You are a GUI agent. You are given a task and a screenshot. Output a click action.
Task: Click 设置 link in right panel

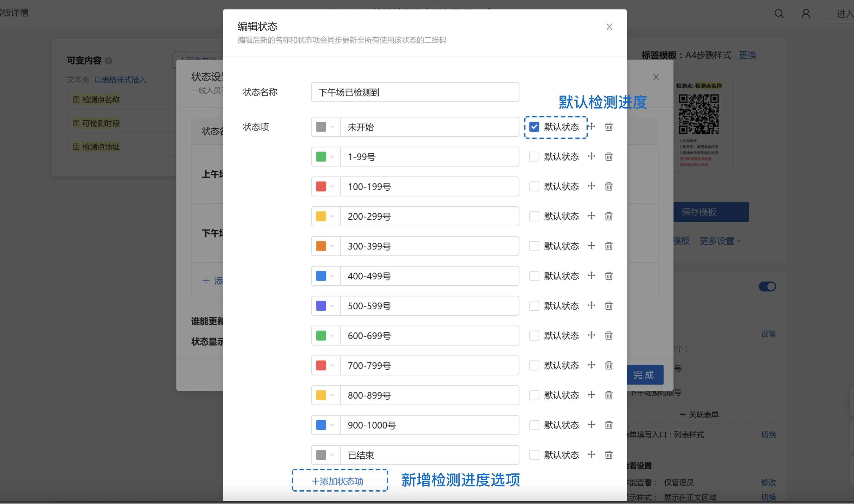click(768, 334)
